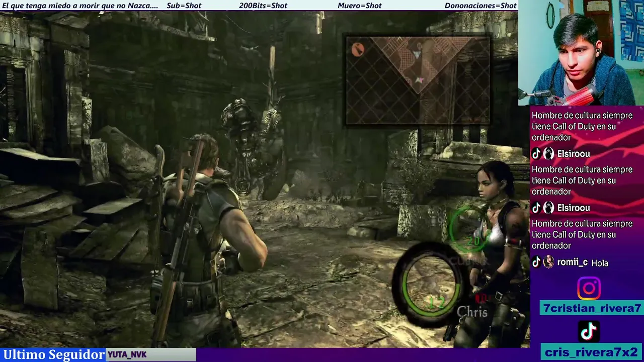Click the "Dononaciones=Shot" banner text

480,6
